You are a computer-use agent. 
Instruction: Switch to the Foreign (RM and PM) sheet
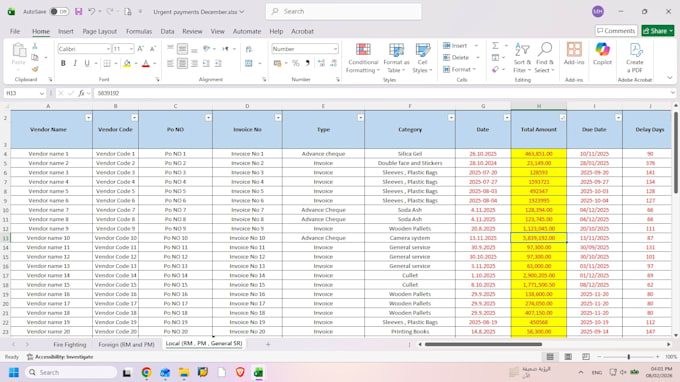126,344
